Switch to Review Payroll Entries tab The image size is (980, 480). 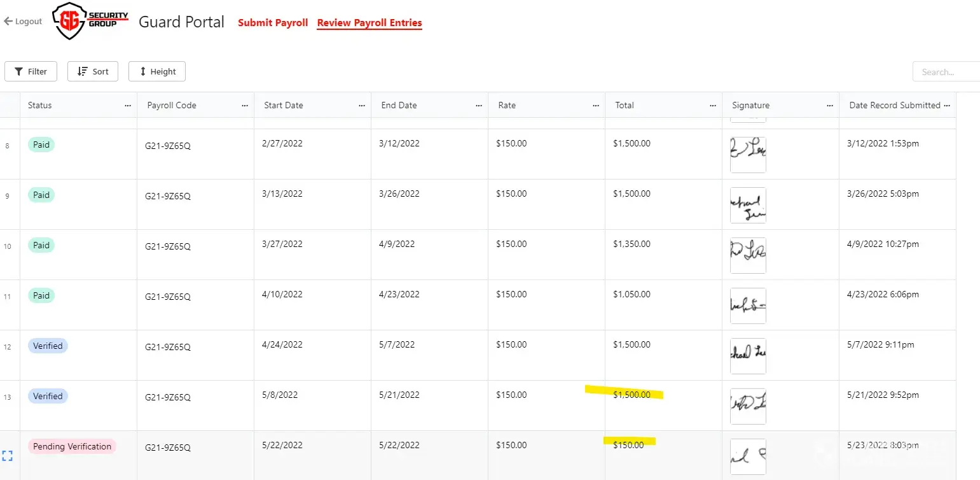click(x=369, y=23)
